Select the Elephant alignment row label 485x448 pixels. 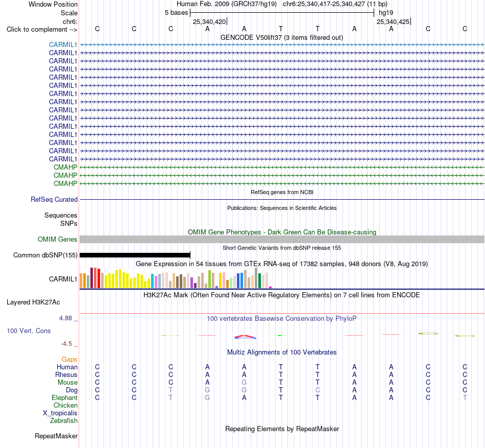[64, 397]
